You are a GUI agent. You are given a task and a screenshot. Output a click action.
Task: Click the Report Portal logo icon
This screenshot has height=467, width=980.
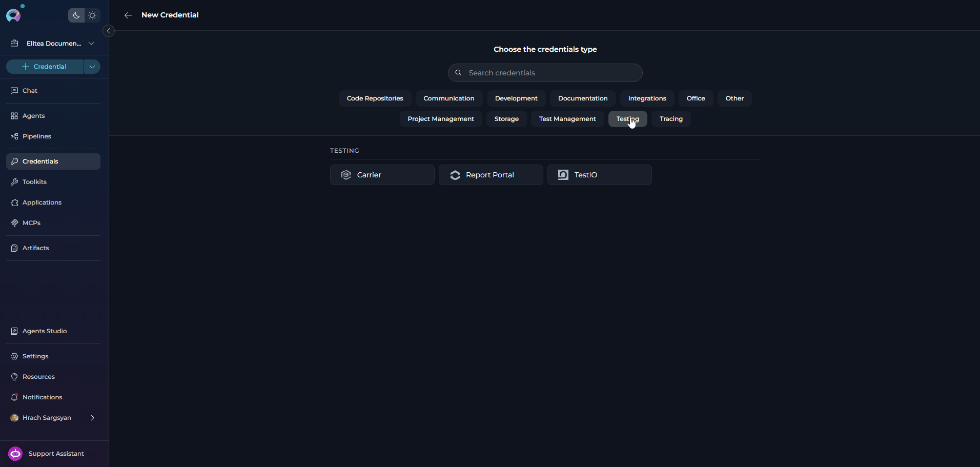[455, 175]
